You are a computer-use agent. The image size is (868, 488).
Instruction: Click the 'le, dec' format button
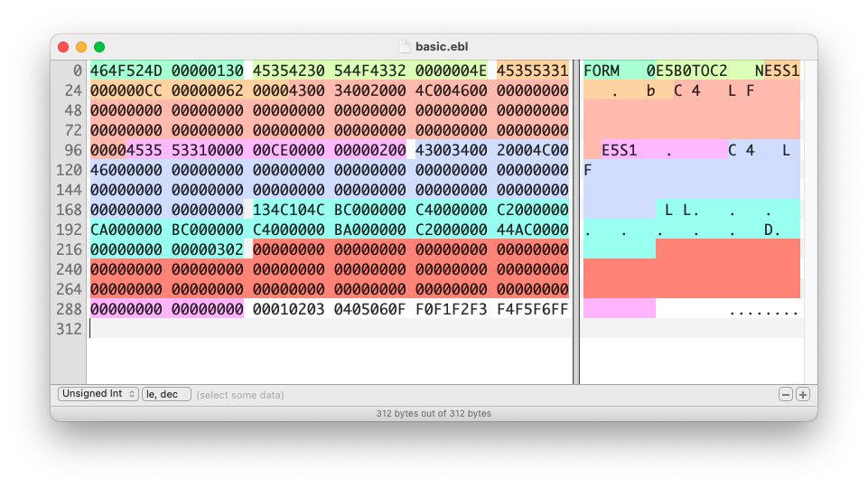(x=166, y=394)
